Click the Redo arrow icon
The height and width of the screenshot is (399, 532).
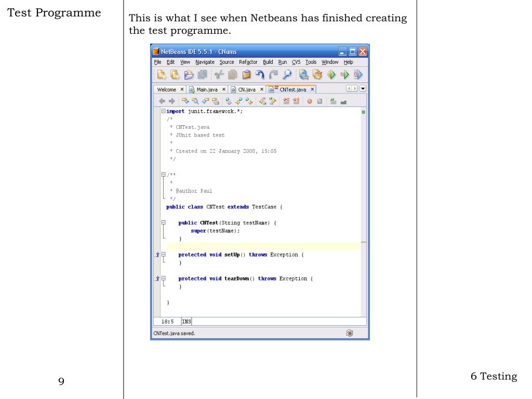pyautogui.click(x=273, y=74)
